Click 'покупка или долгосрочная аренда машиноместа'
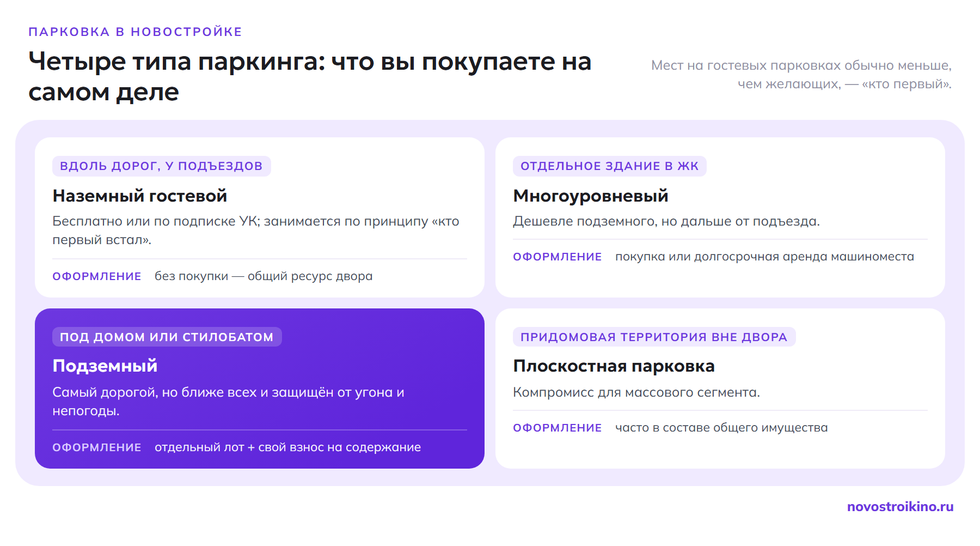This screenshot has width=980, height=546. (x=764, y=257)
